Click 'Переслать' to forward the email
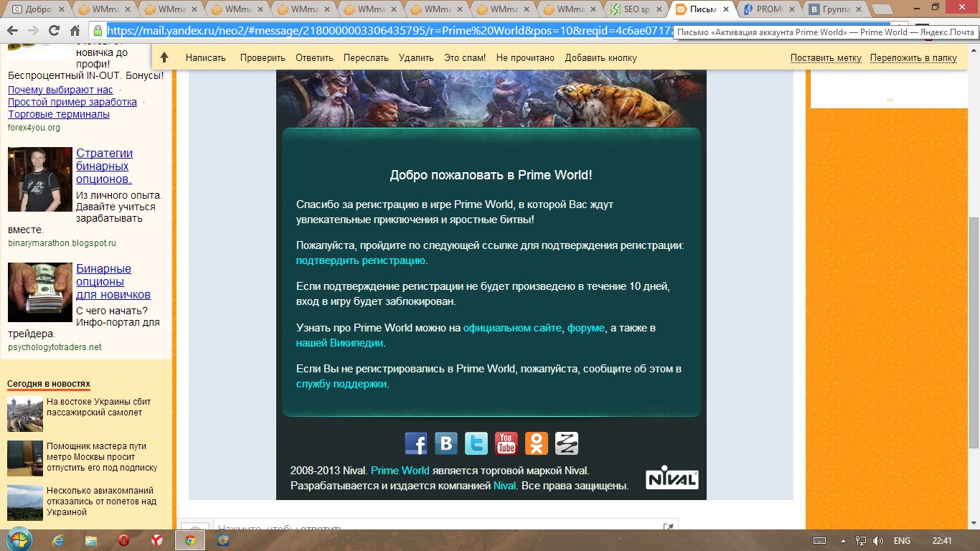 [366, 58]
